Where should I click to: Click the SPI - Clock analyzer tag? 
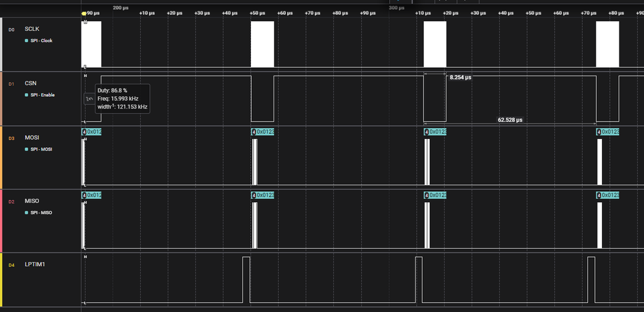coord(39,41)
